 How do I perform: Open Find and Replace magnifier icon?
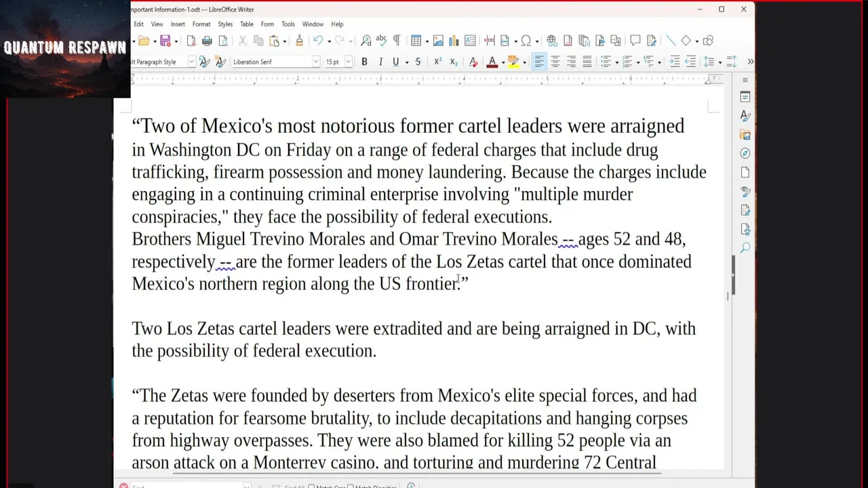tap(366, 41)
